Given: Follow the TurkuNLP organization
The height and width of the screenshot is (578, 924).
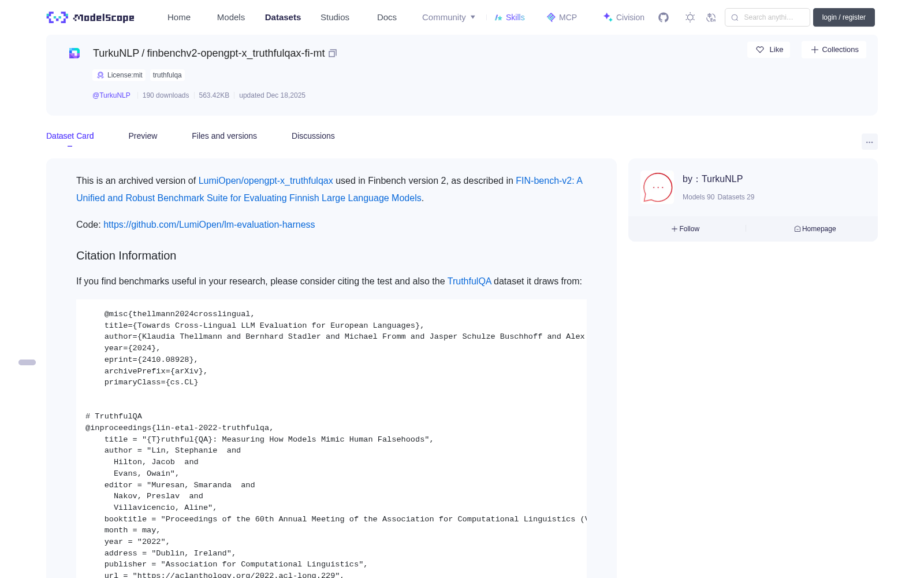Looking at the screenshot, I should tap(685, 229).
